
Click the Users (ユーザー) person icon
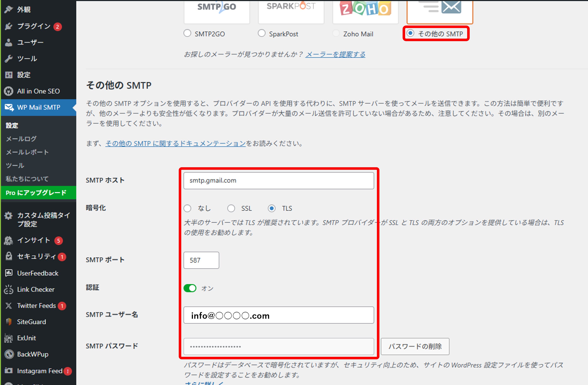pos(9,42)
